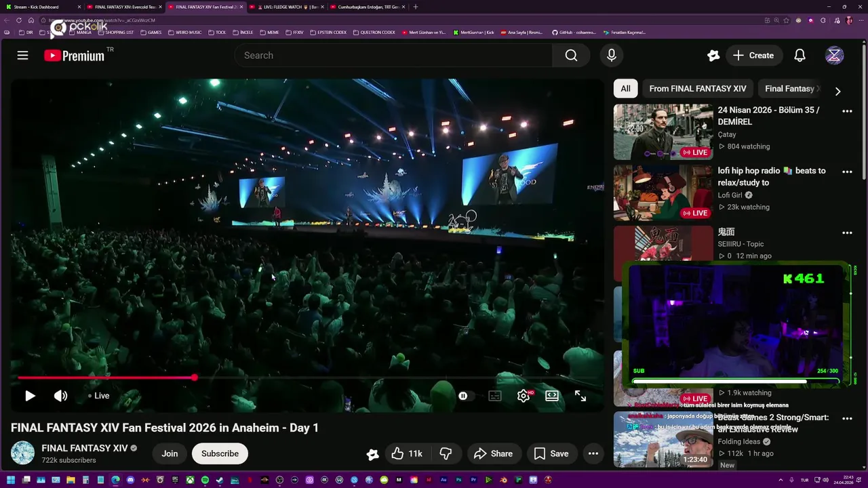Dislike the video

click(446, 453)
